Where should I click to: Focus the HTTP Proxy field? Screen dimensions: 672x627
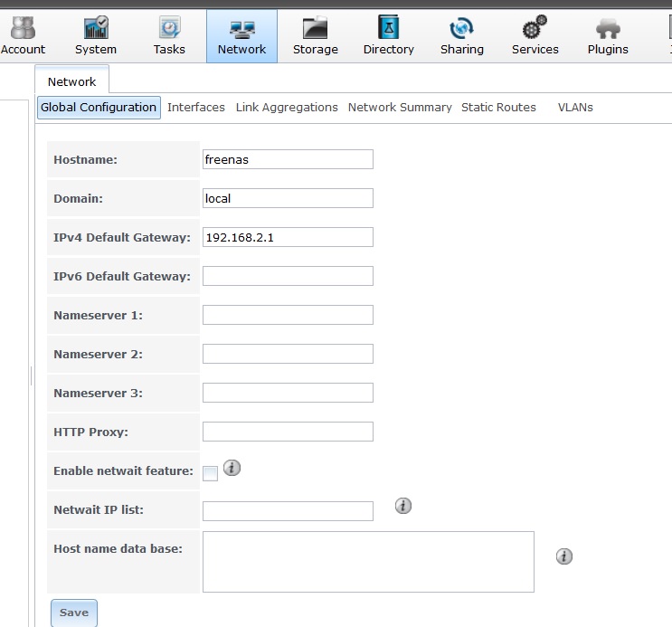point(288,432)
